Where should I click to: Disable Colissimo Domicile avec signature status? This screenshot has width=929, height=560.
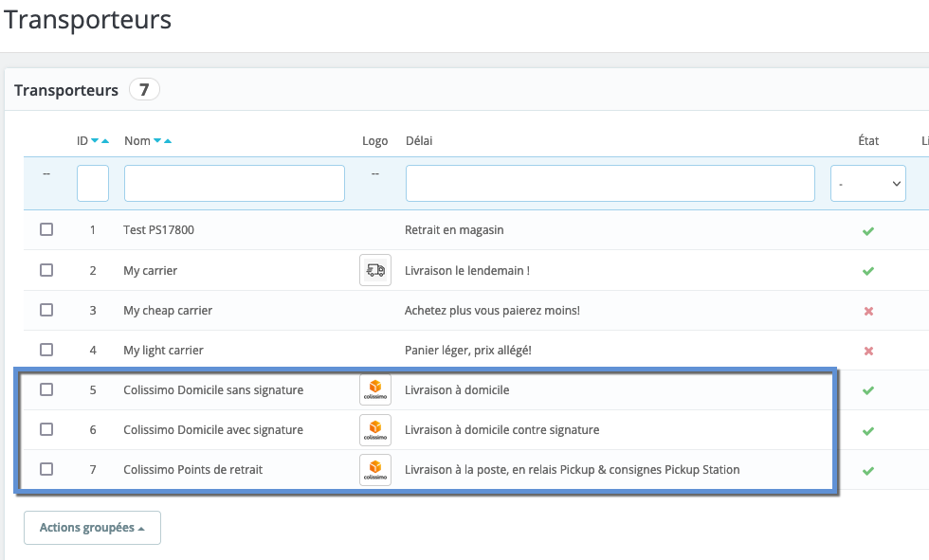pyautogui.click(x=868, y=431)
